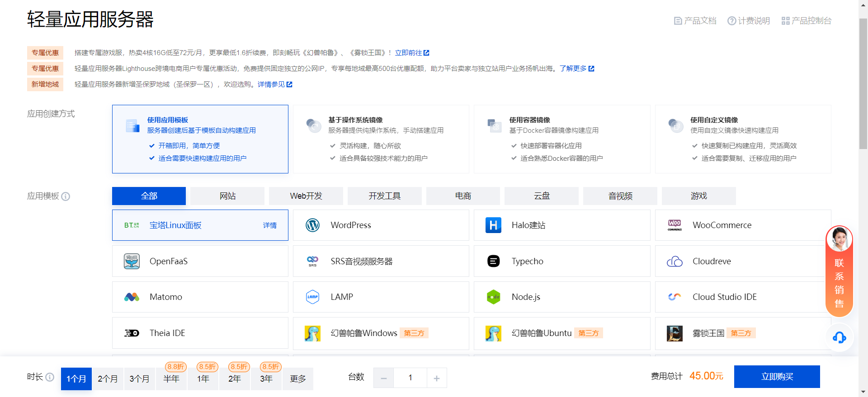Click the 8.8折 discount badge
The width and height of the screenshot is (868, 397).
(x=176, y=367)
